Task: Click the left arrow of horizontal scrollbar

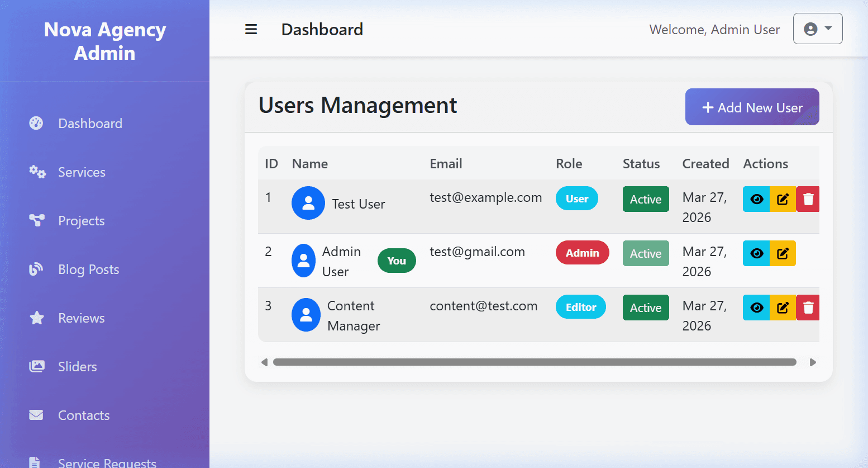Action: [x=264, y=362]
